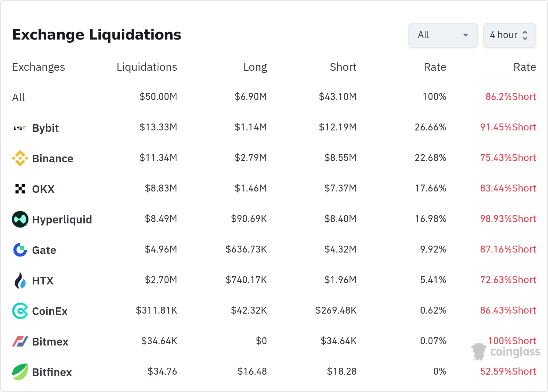The height and width of the screenshot is (392, 548).
Task: Click the OKX logo icon
Action: pos(20,189)
